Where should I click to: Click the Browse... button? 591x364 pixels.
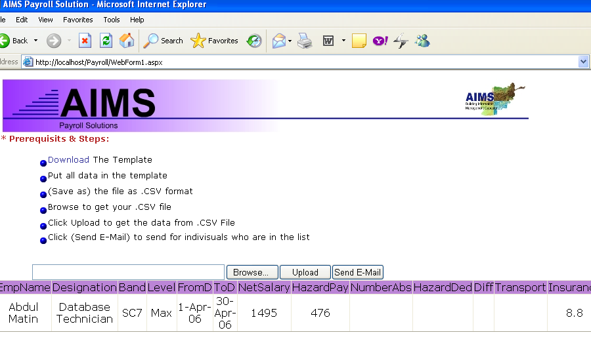coord(252,272)
